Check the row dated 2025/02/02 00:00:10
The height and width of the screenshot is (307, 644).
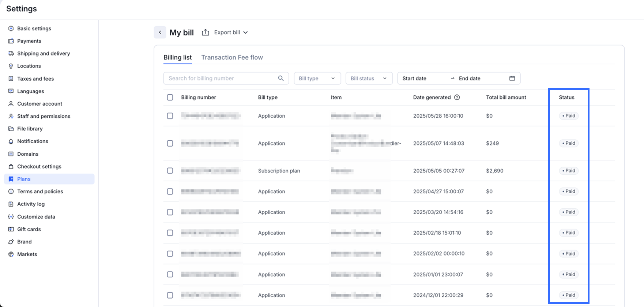click(170, 254)
